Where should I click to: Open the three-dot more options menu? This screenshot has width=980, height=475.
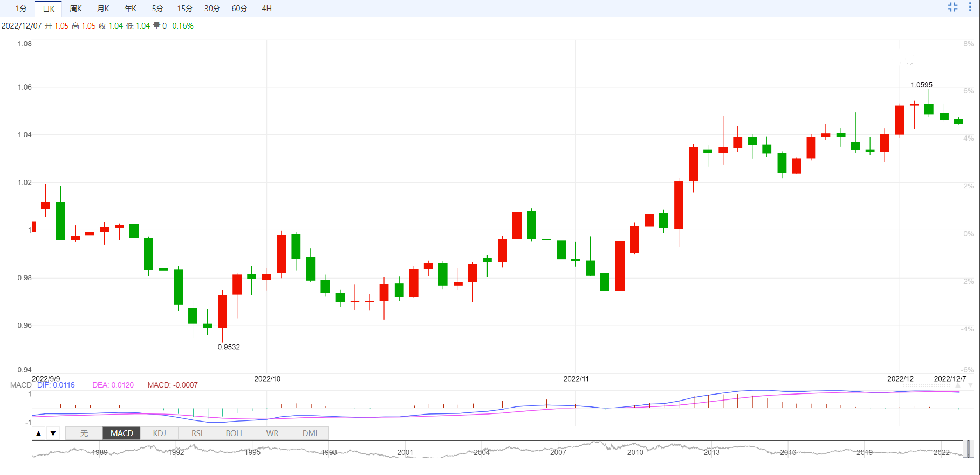click(970, 7)
